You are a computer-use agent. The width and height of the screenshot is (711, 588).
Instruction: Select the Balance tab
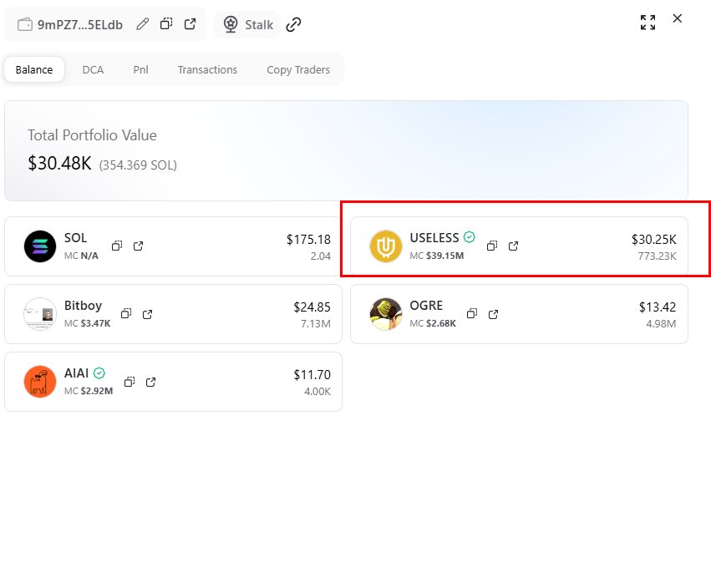(34, 69)
